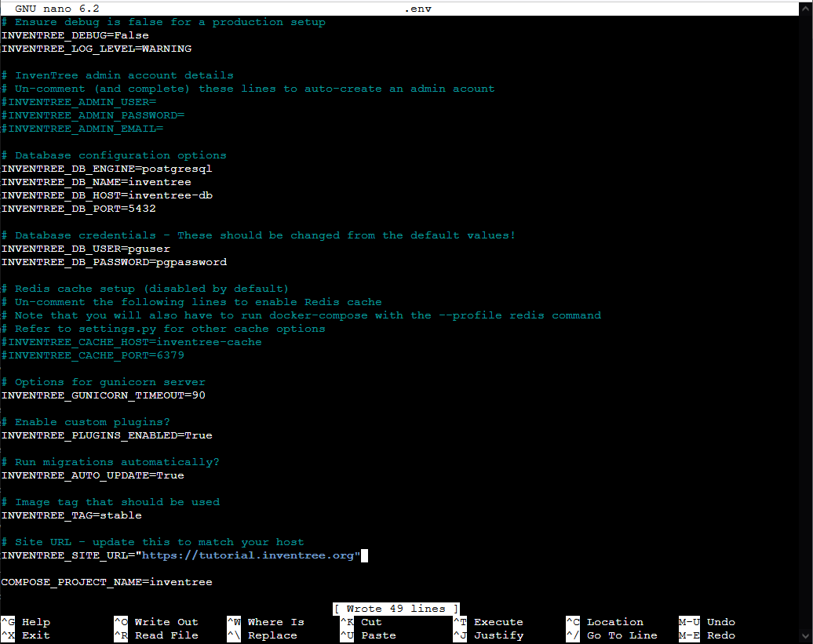Click the ^G Help shortcut
813x644 pixels.
[x=26, y=622]
